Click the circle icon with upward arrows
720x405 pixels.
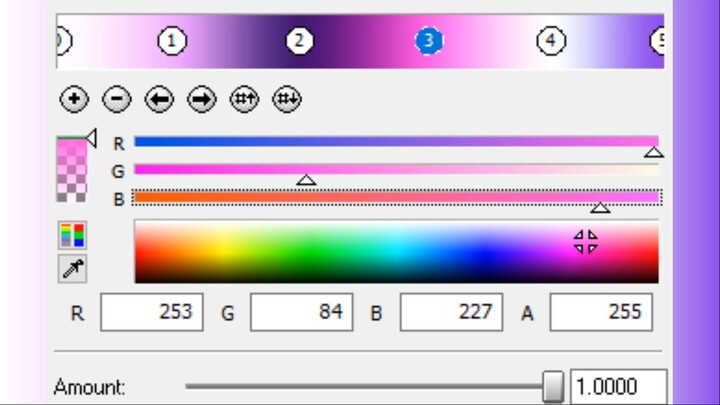(x=244, y=99)
